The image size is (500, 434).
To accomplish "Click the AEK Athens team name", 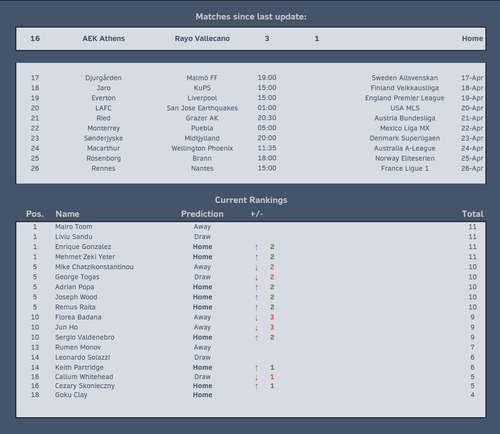I will (104, 39).
